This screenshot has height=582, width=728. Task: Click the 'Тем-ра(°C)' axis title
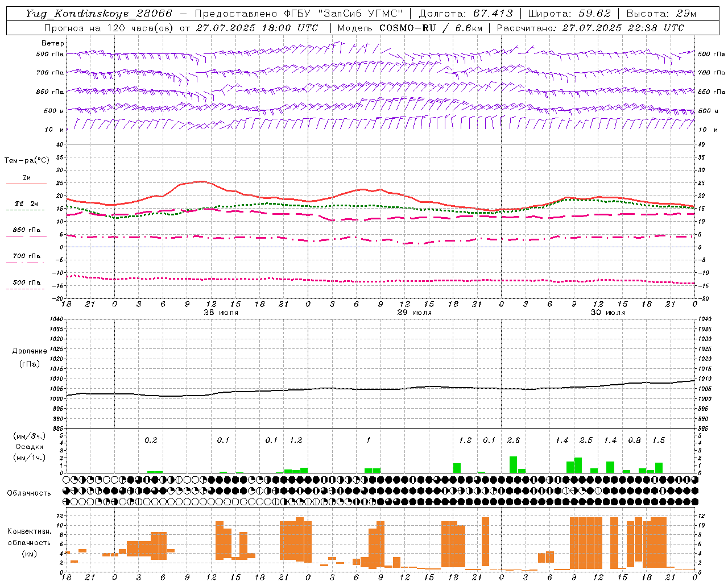pyautogui.click(x=27, y=161)
